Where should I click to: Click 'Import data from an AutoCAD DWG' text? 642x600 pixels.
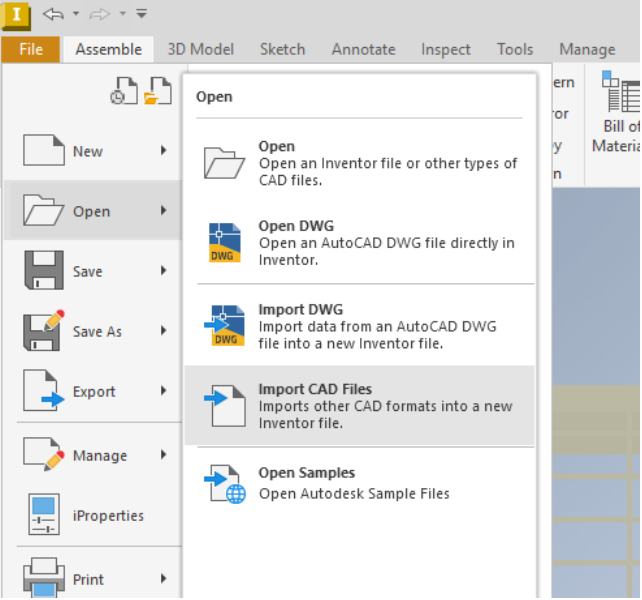pos(378,335)
